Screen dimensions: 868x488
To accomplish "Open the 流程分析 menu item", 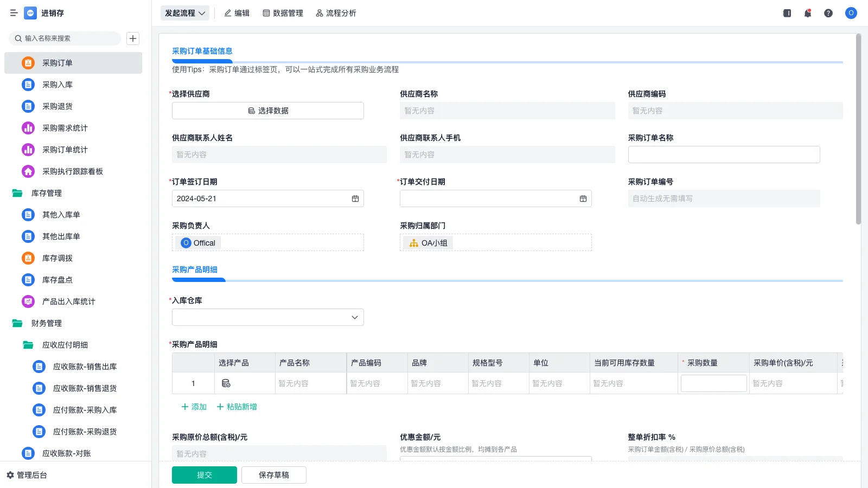I will tap(336, 13).
